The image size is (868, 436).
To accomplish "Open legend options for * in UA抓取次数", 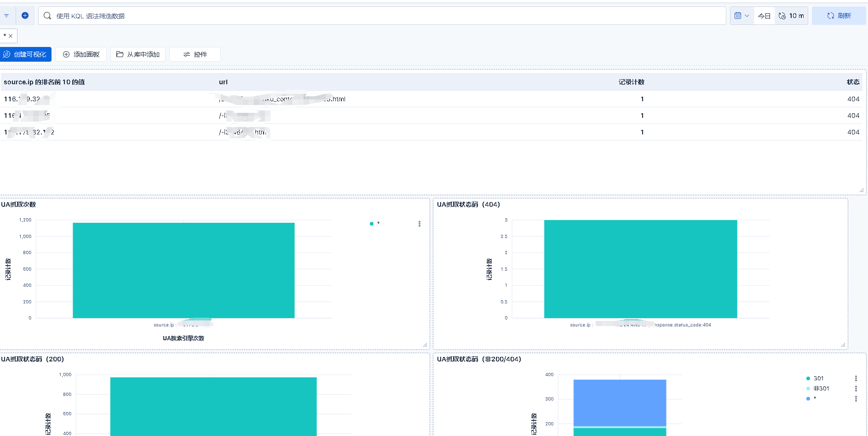I will pyautogui.click(x=420, y=224).
